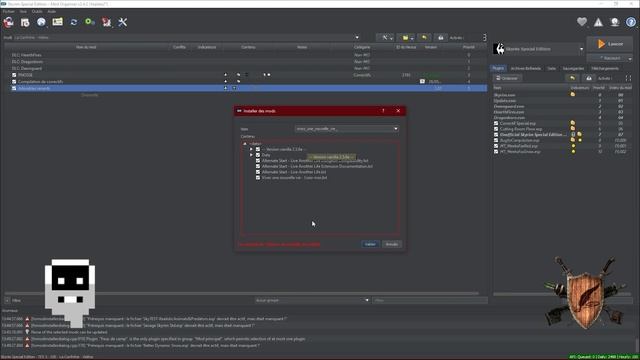Toggle the PNOSSE mod checkbox
Viewport: 640px width, 360px height.
tap(14, 75)
